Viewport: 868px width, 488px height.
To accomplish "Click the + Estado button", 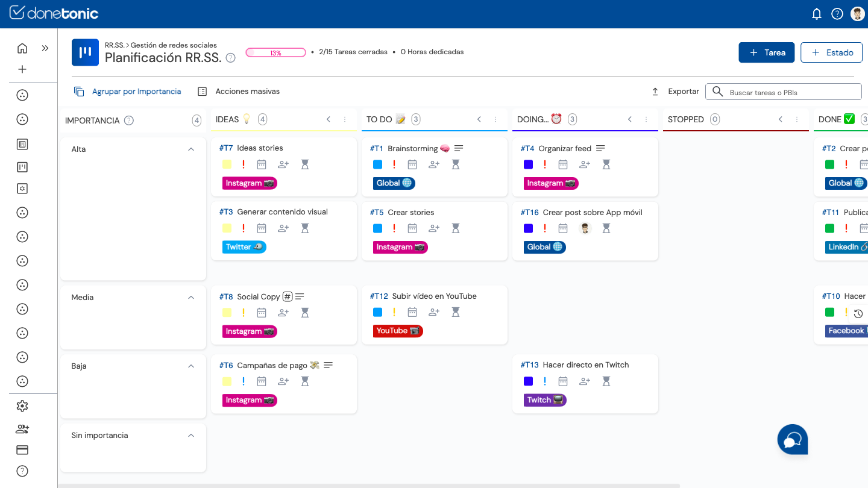I will (831, 52).
